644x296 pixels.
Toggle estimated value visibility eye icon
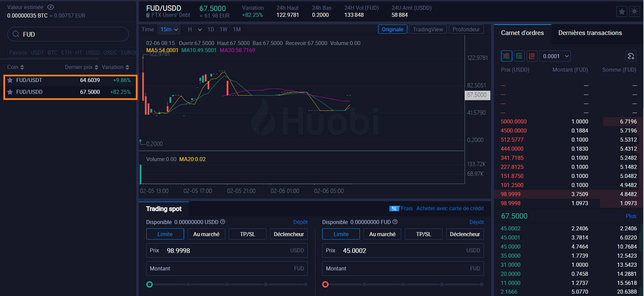[50, 7]
